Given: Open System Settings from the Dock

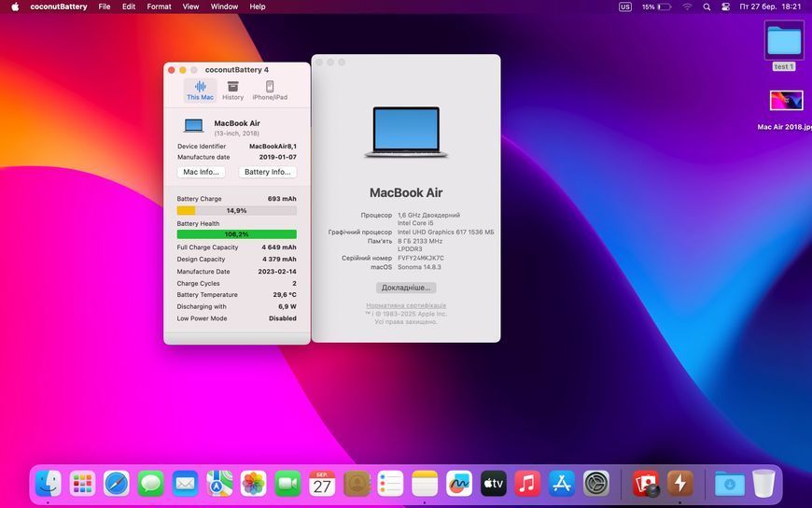Looking at the screenshot, I should pos(596,484).
